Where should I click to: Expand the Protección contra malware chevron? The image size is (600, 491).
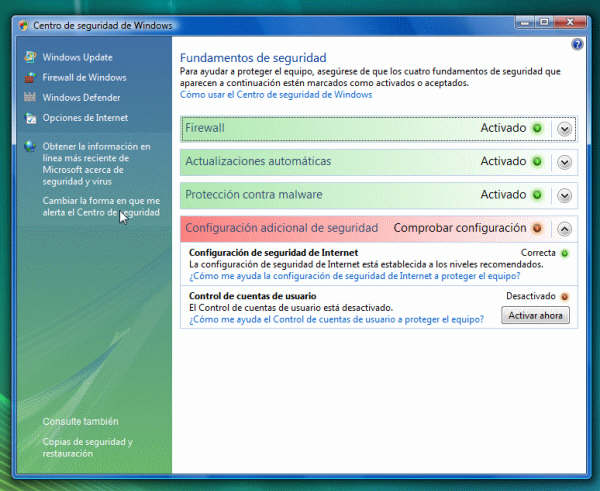pos(564,196)
